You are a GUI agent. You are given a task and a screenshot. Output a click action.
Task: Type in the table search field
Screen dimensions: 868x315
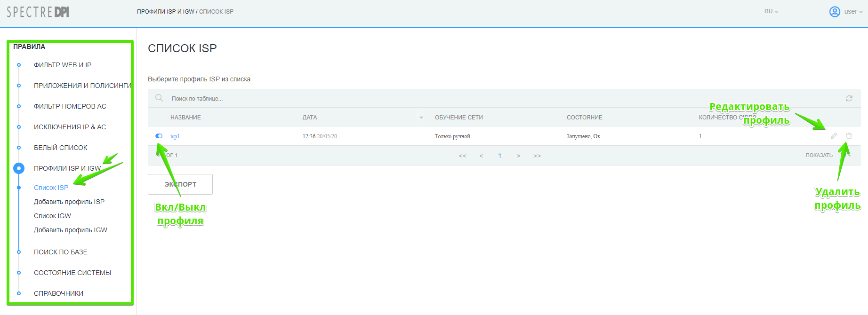pyautogui.click(x=282, y=98)
